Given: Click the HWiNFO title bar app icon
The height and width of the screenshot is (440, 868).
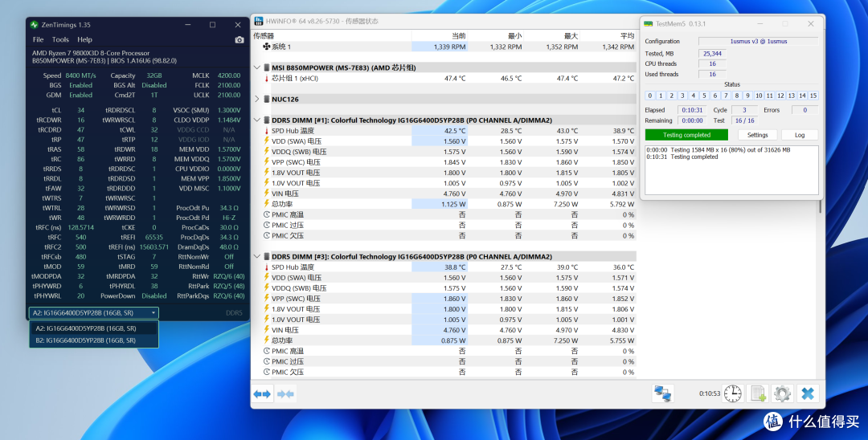Looking at the screenshot, I should coord(259,21).
